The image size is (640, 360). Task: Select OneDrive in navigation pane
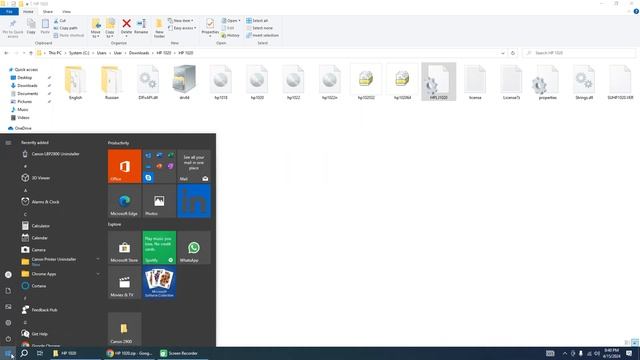point(23,128)
